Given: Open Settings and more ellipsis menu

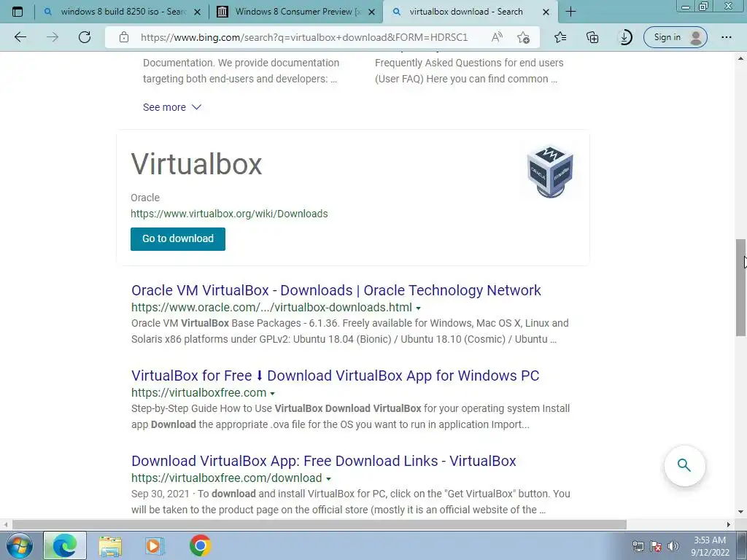Looking at the screenshot, I should (x=726, y=37).
